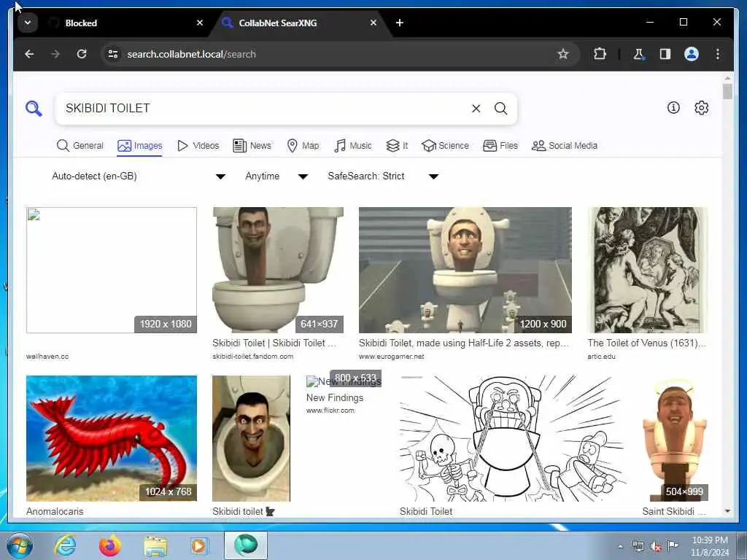Viewport: 747px width, 560px height.
Task: Open the 641×937 Skibidi Toilet fandom thumbnail
Action: 278,270
